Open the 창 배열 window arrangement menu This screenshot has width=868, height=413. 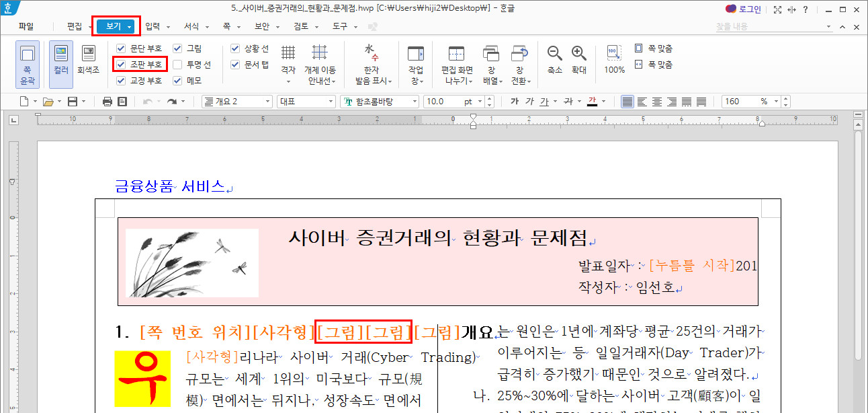point(491,65)
